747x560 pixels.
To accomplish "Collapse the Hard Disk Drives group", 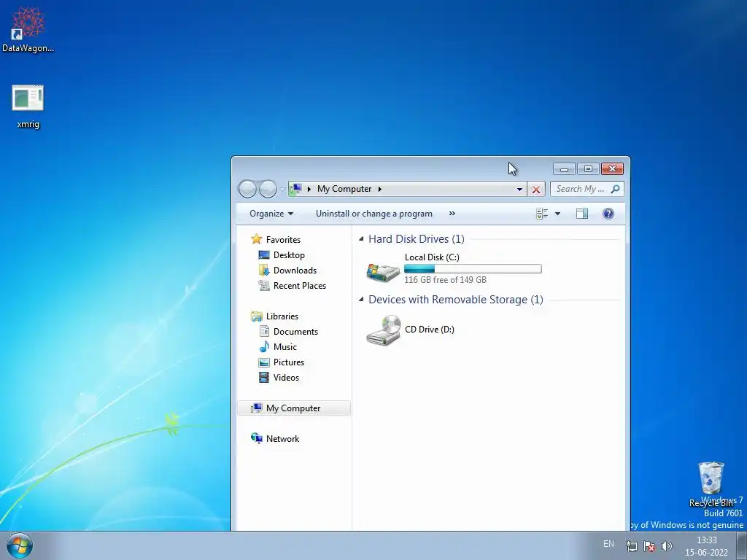I will [361, 238].
